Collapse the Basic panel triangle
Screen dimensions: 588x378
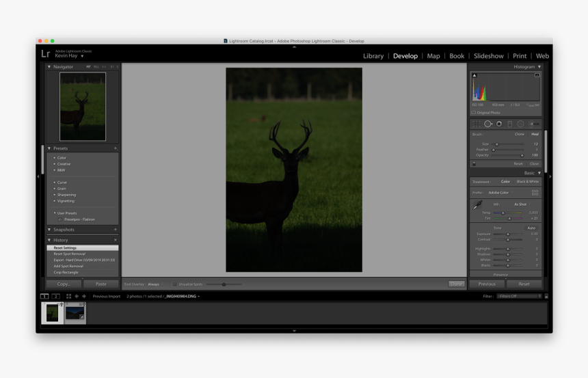[x=539, y=173]
